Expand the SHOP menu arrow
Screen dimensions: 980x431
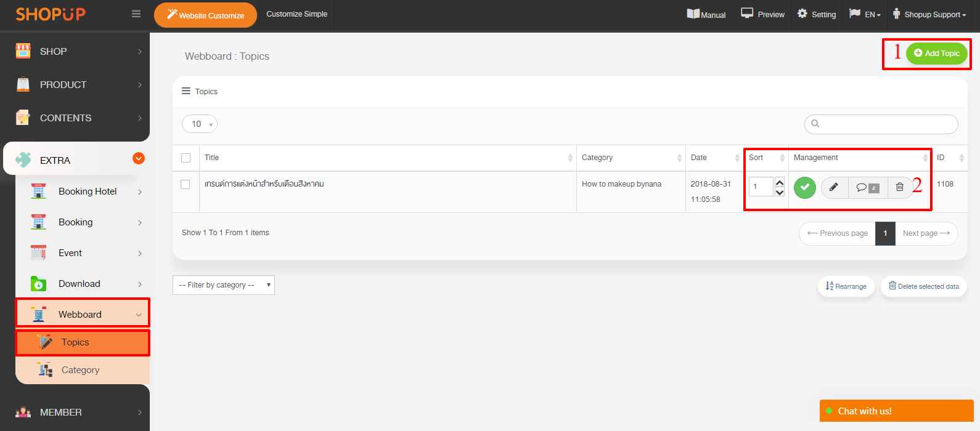(140, 52)
